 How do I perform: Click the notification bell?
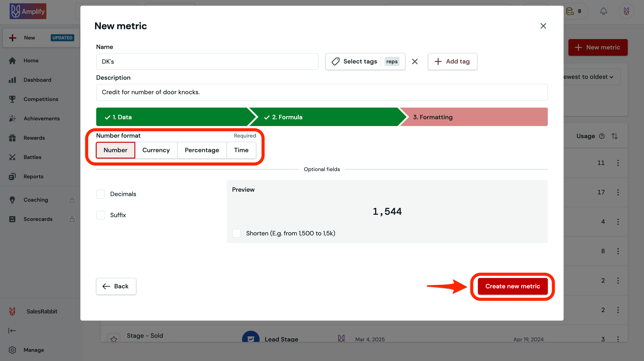[604, 11]
